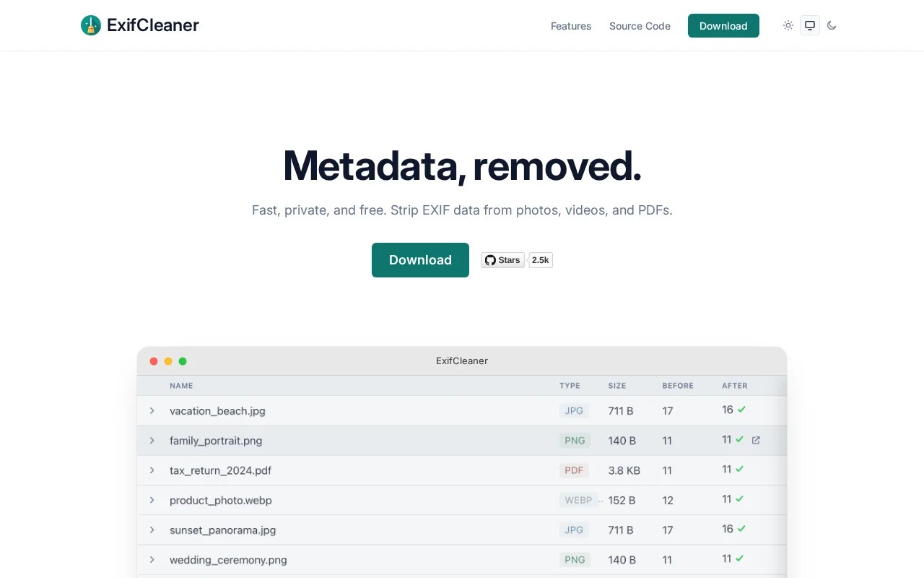The image size is (924, 578).
Task: Click the green check for product_photo.webp
Action: pos(739,499)
